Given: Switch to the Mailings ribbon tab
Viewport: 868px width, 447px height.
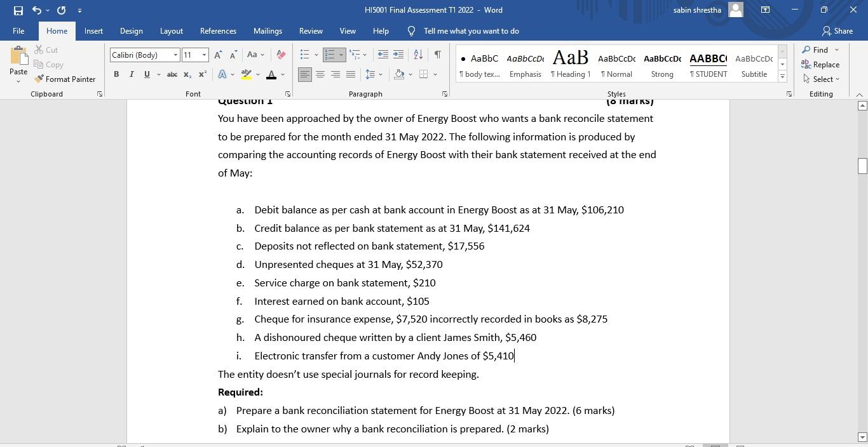Looking at the screenshot, I should (268, 30).
